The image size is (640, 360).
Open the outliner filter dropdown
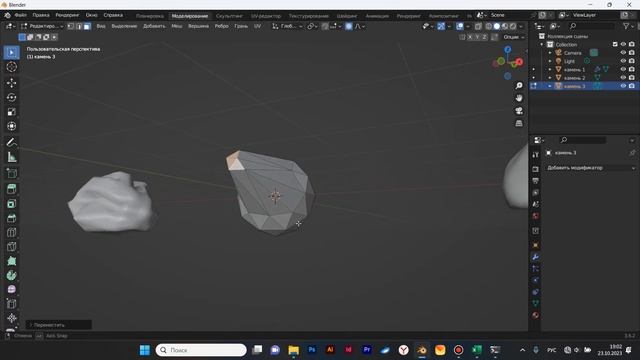(628, 26)
